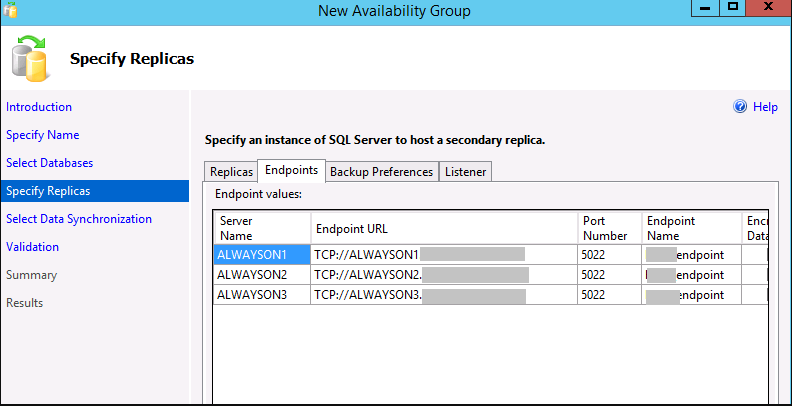The width and height of the screenshot is (792, 406).
Task: Click the wizard database icon in header
Action: click(x=29, y=58)
